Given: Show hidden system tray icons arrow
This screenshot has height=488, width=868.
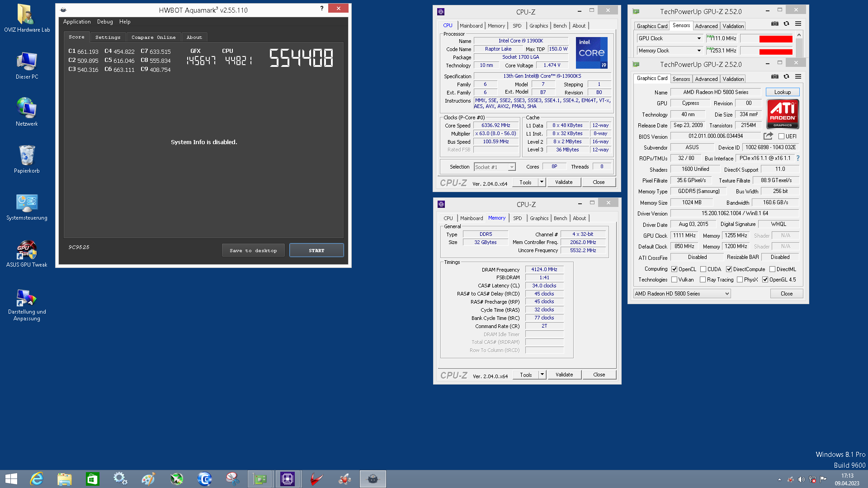Looking at the screenshot, I should point(779,479).
